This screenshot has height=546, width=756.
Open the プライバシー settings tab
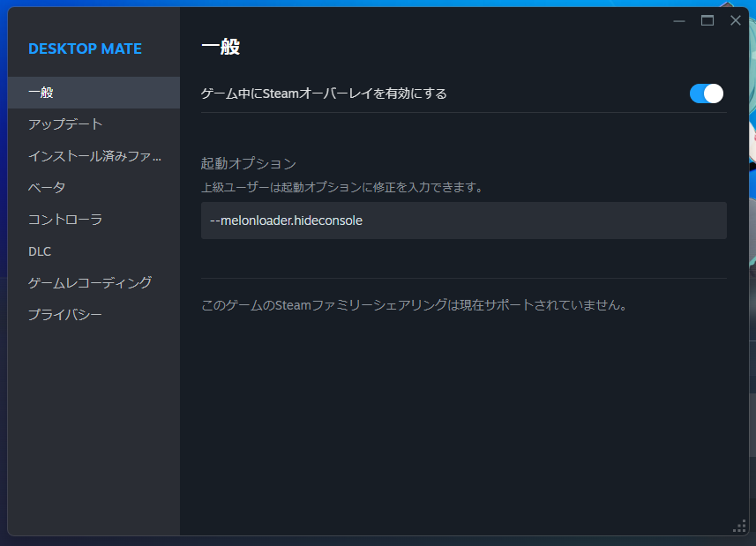(94, 315)
